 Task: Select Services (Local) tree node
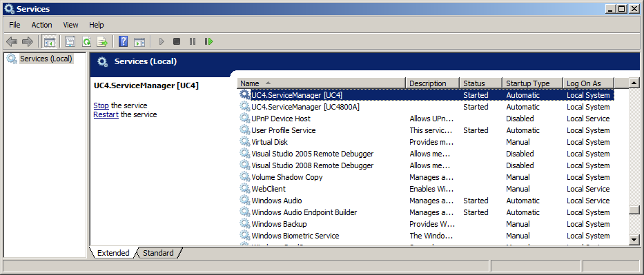click(x=46, y=59)
